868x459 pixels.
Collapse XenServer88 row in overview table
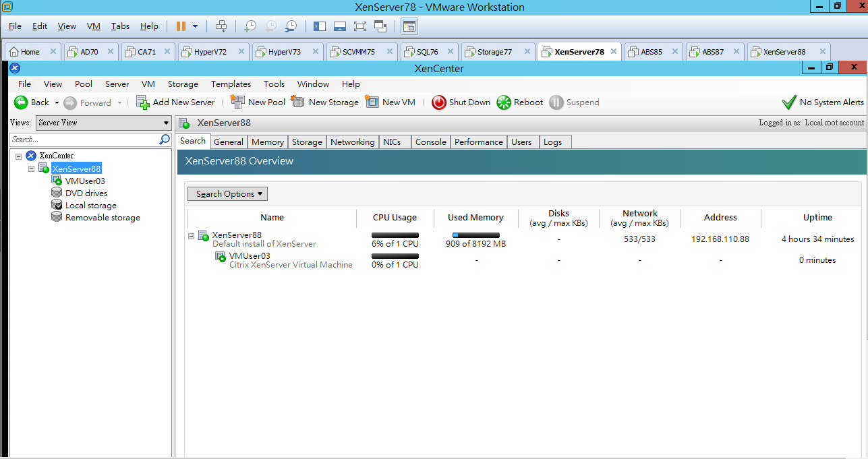click(192, 236)
